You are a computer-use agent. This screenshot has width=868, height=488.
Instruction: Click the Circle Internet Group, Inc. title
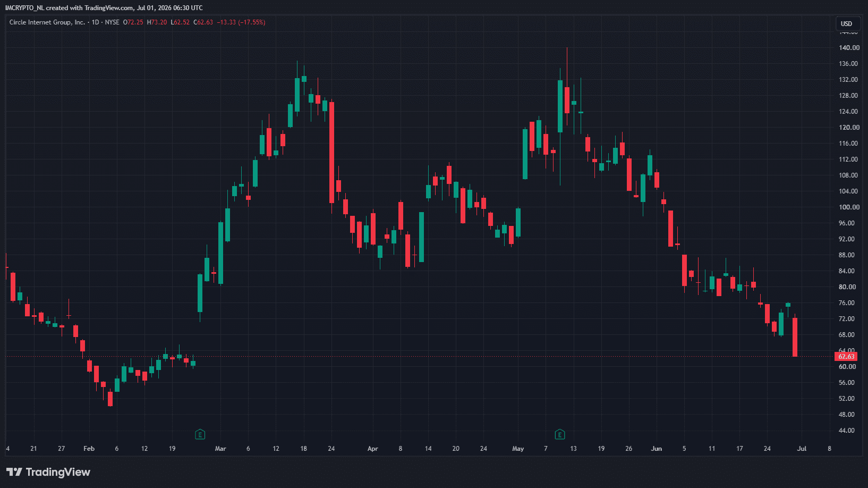click(x=47, y=22)
